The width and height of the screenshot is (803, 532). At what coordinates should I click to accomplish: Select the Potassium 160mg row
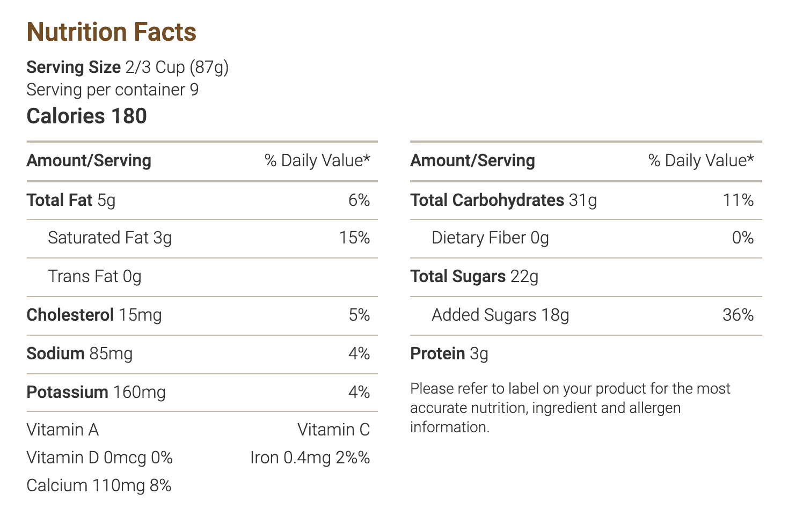pos(202,393)
